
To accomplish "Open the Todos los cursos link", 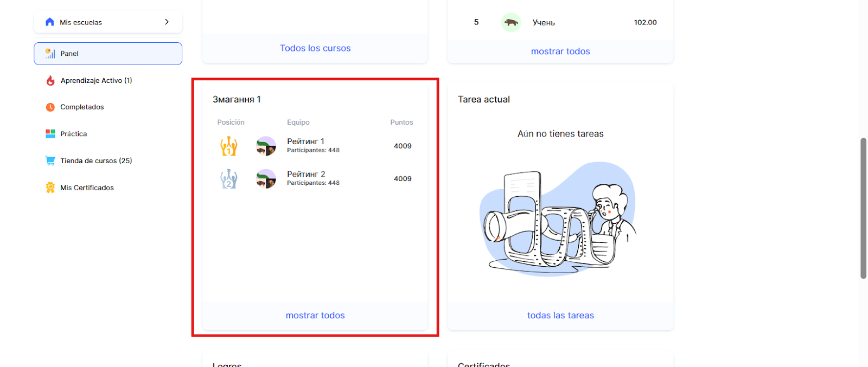I will click(315, 48).
